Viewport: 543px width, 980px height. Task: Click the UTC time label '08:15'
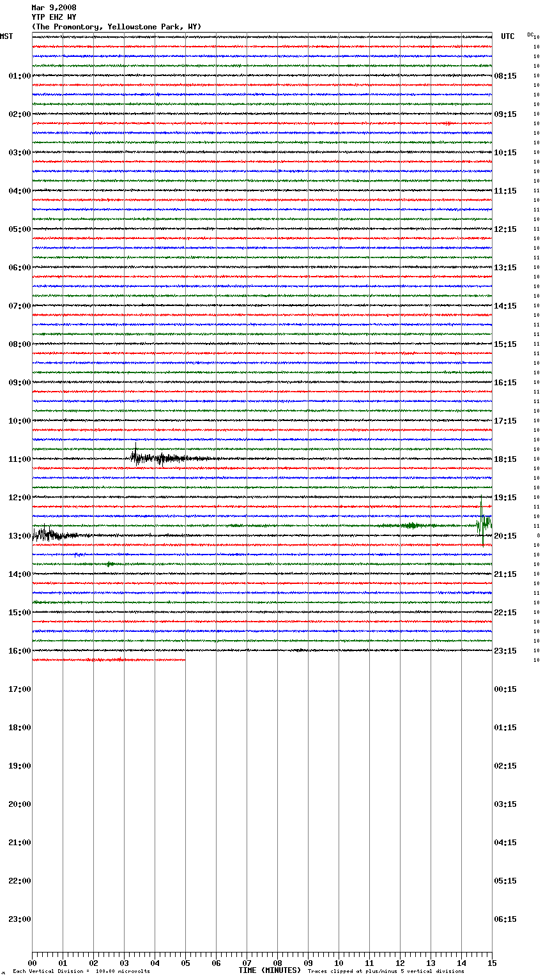pyautogui.click(x=505, y=76)
